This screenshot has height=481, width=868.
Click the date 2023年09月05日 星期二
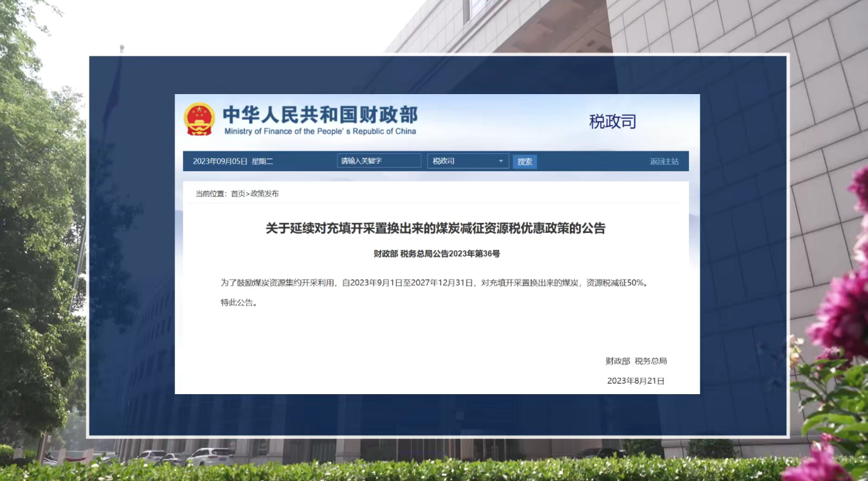coord(232,161)
